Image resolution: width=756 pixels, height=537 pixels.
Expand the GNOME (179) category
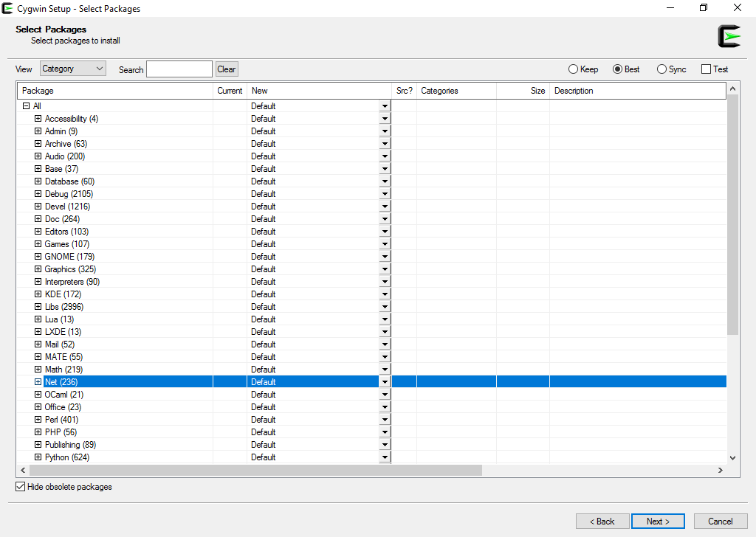(38, 256)
